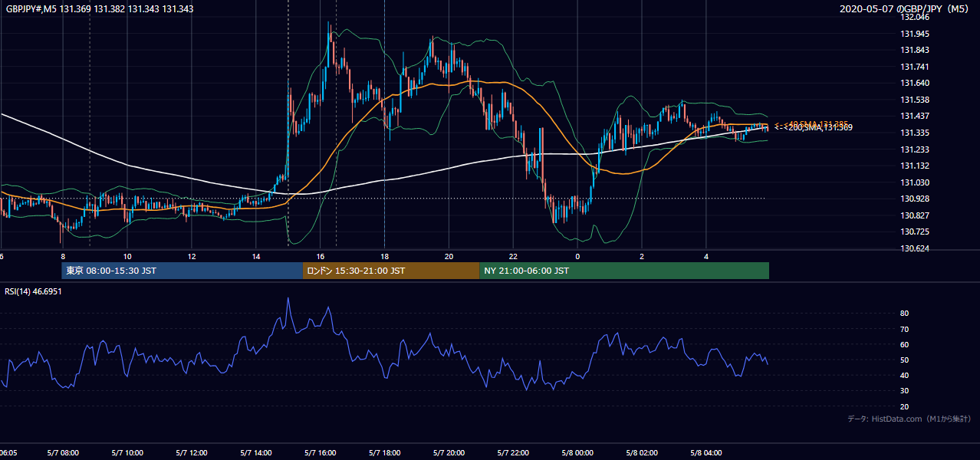980x460 pixels.
Task: Click the 5/8 00:00 bottom date label
Action: [578, 453]
